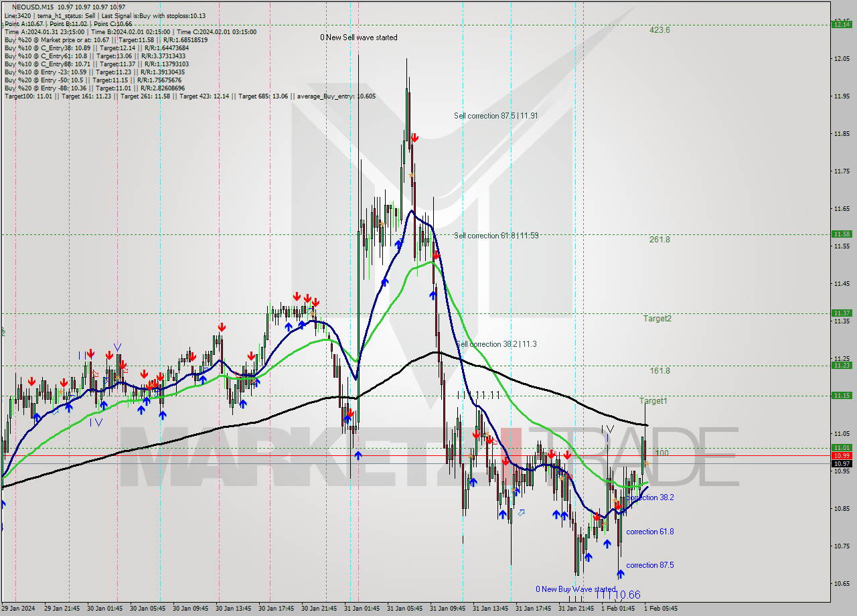The height and width of the screenshot is (616, 857).
Task: Click the '31 Jan 09:45' time axis label
Action: (448, 608)
